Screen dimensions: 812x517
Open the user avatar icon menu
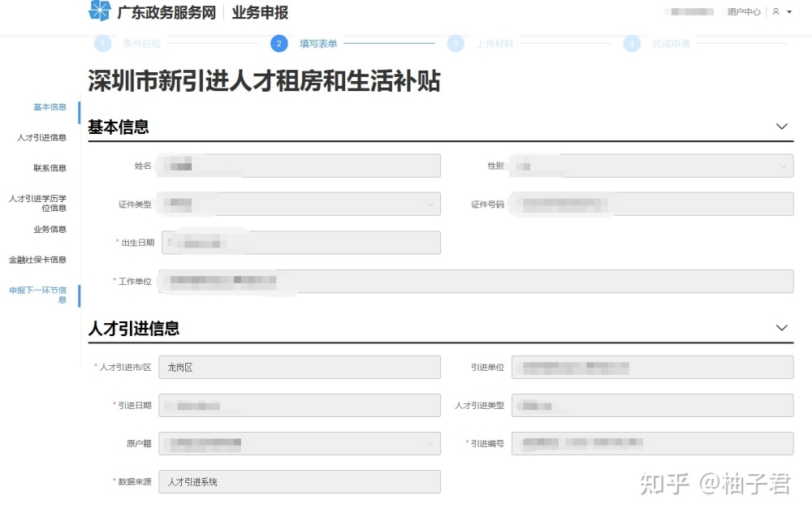tap(775, 11)
